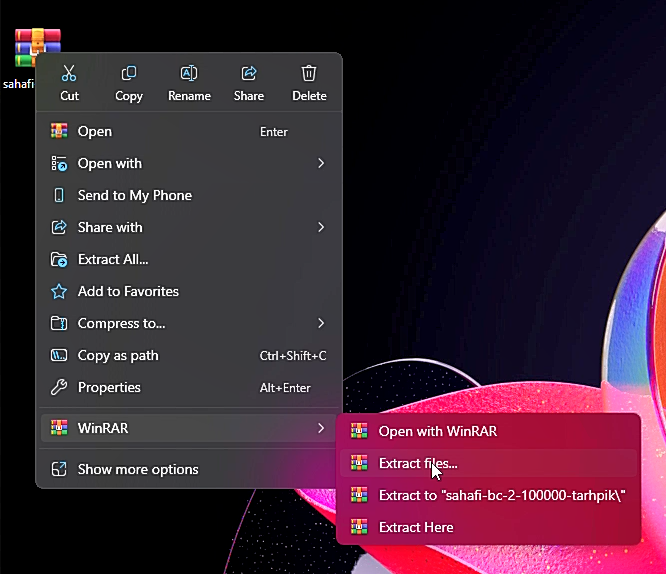The height and width of the screenshot is (574, 666).
Task: Click the Rename icon
Action: click(189, 73)
